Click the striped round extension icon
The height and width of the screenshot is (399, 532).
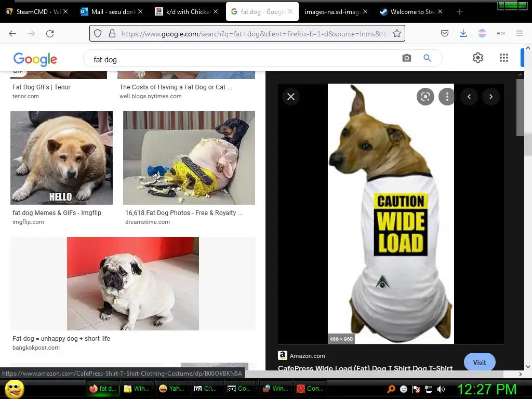coord(482,33)
